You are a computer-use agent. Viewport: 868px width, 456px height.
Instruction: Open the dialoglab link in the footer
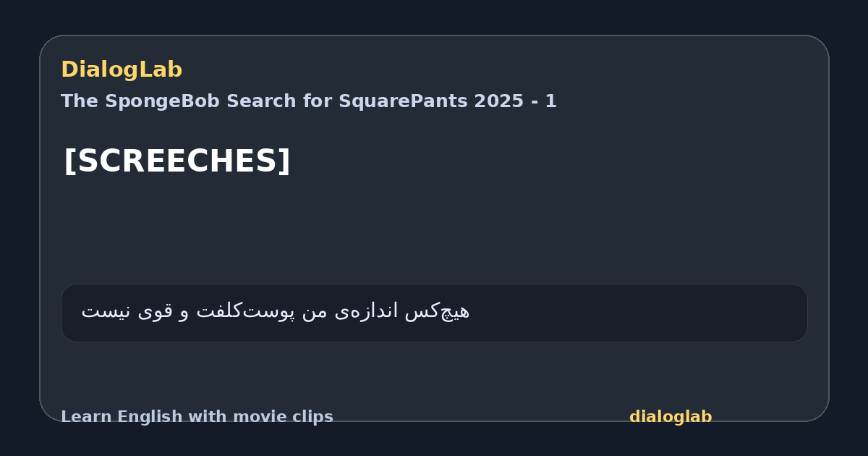click(671, 417)
